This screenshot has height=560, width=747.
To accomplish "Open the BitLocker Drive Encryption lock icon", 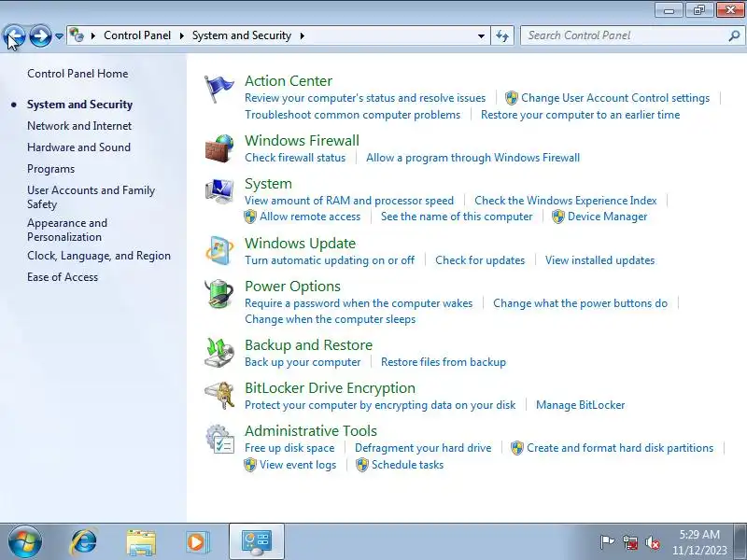I will coord(219,396).
